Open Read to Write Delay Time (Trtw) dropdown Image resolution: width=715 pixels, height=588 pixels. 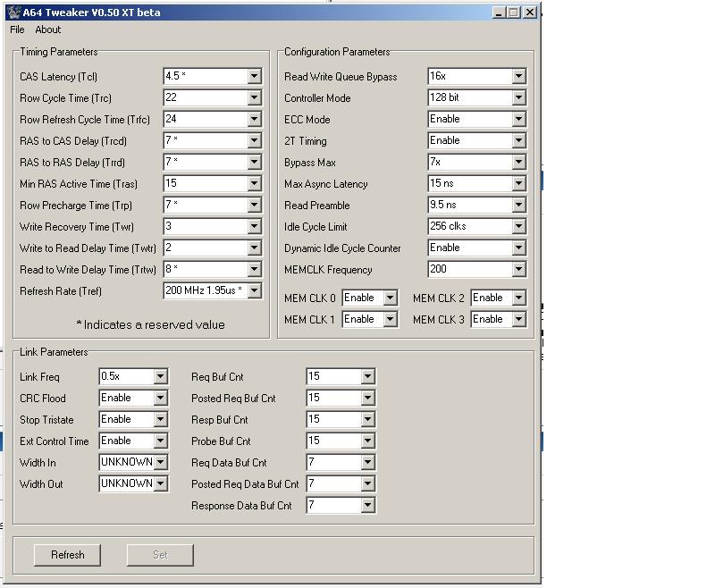tap(255, 269)
